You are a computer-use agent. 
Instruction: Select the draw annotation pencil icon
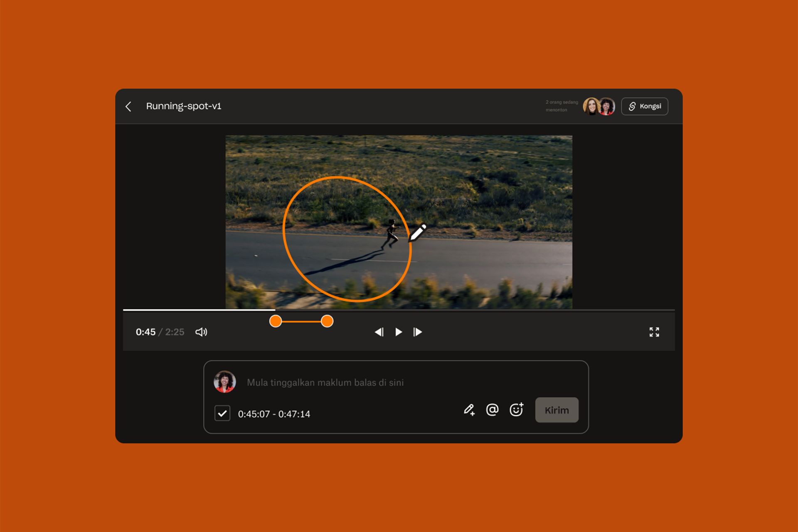(469, 410)
